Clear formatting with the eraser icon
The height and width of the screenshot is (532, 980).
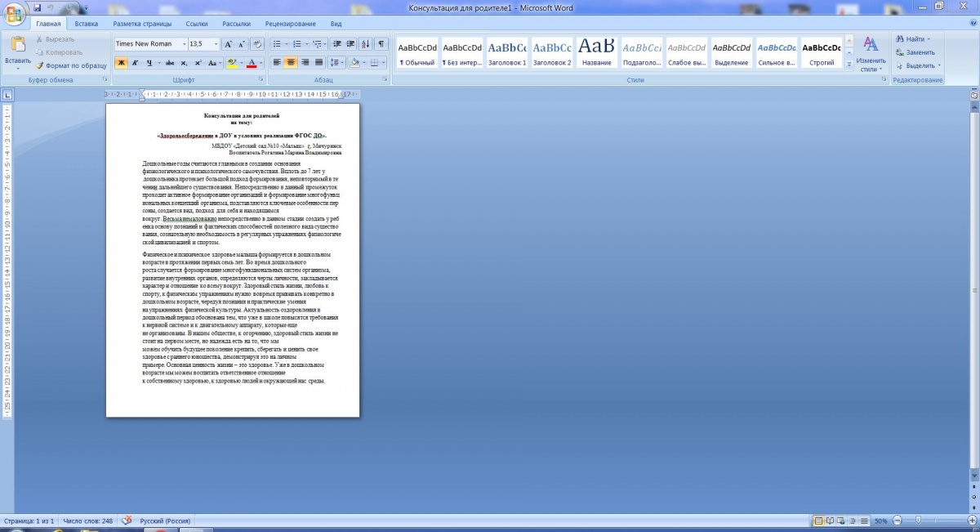click(x=258, y=44)
